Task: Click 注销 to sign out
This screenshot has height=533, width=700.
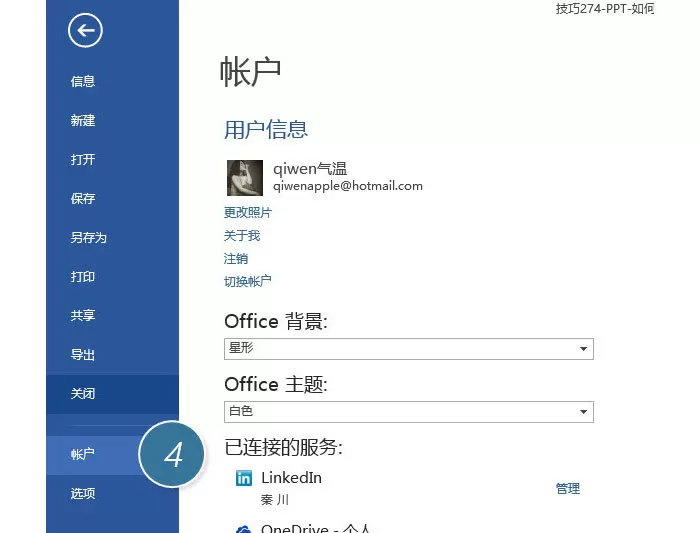Action: pyautogui.click(x=236, y=259)
